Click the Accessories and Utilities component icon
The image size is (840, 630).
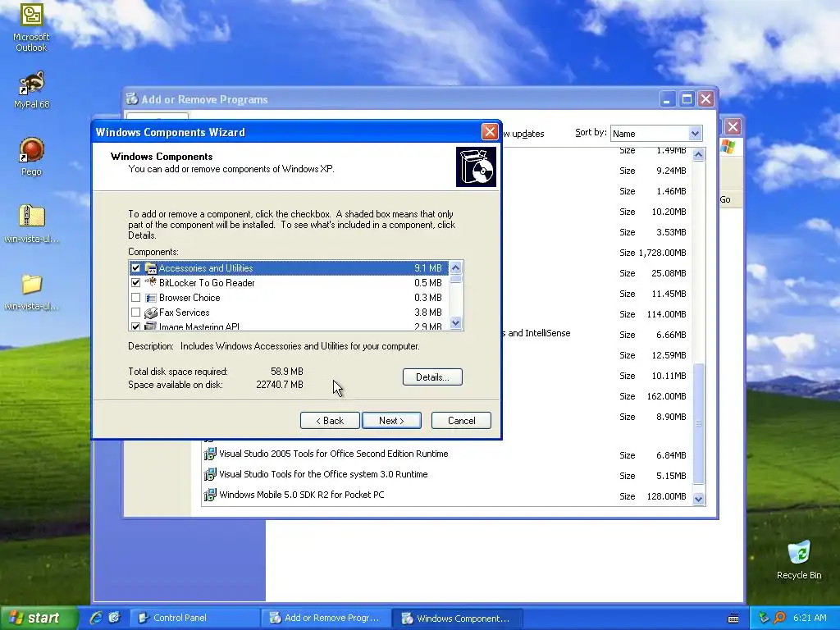151,268
